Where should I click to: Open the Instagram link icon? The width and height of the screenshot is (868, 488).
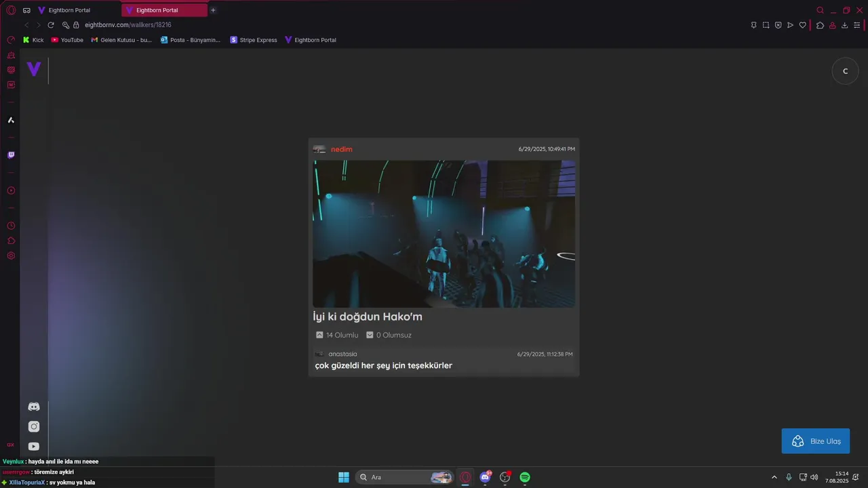pos(34,426)
